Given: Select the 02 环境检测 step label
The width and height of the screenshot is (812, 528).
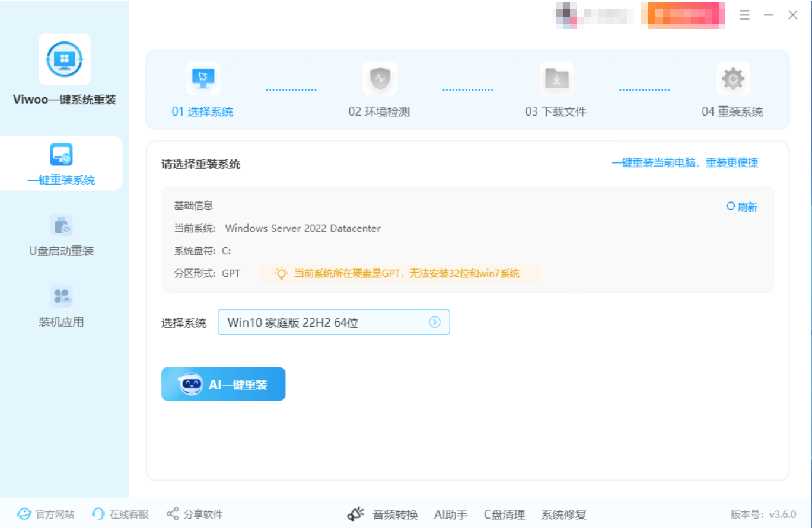Looking at the screenshot, I should pyautogui.click(x=379, y=112).
